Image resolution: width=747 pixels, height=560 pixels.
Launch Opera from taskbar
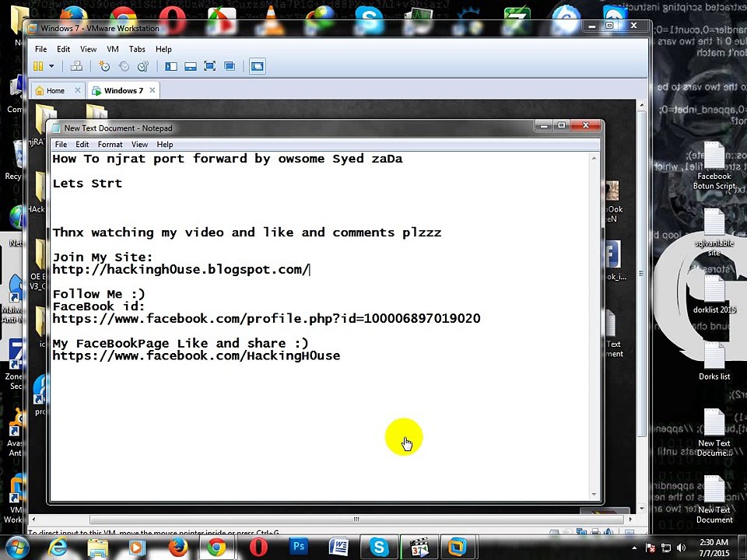(258, 547)
